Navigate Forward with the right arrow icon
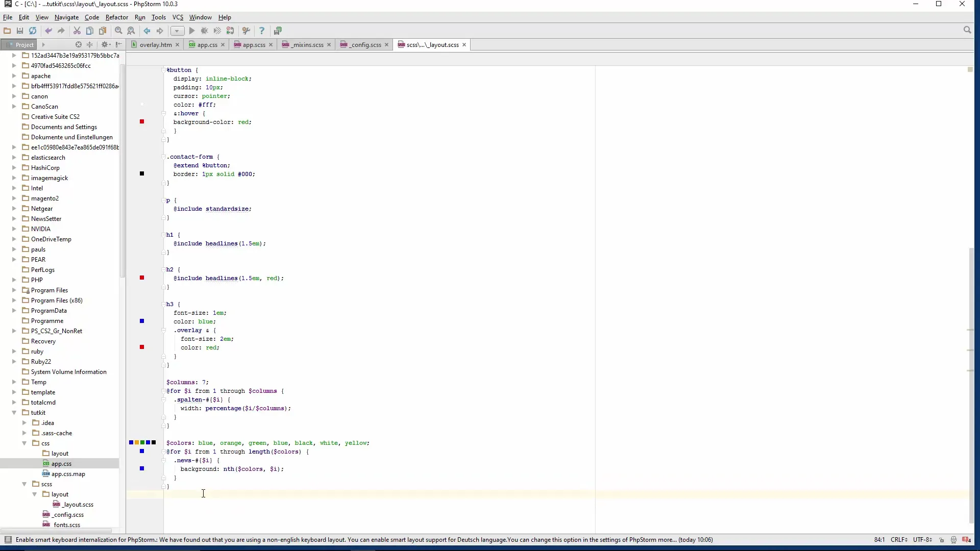This screenshot has height=551, width=980. pos(160,31)
